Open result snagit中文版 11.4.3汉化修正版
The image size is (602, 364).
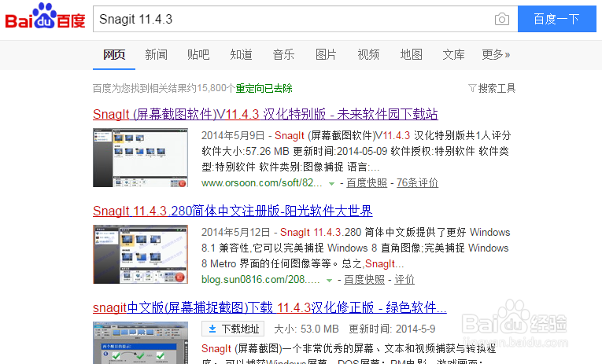269,307
